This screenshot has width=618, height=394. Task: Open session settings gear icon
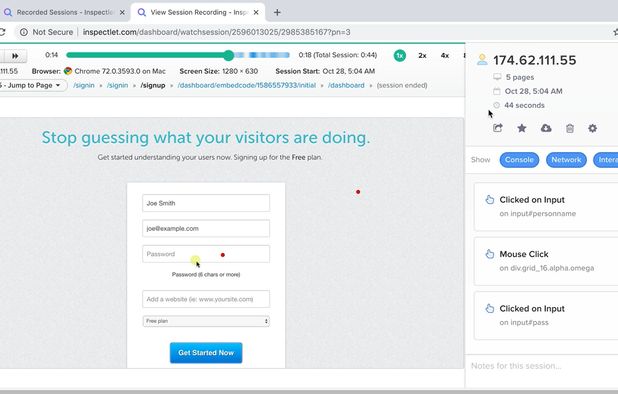[592, 128]
